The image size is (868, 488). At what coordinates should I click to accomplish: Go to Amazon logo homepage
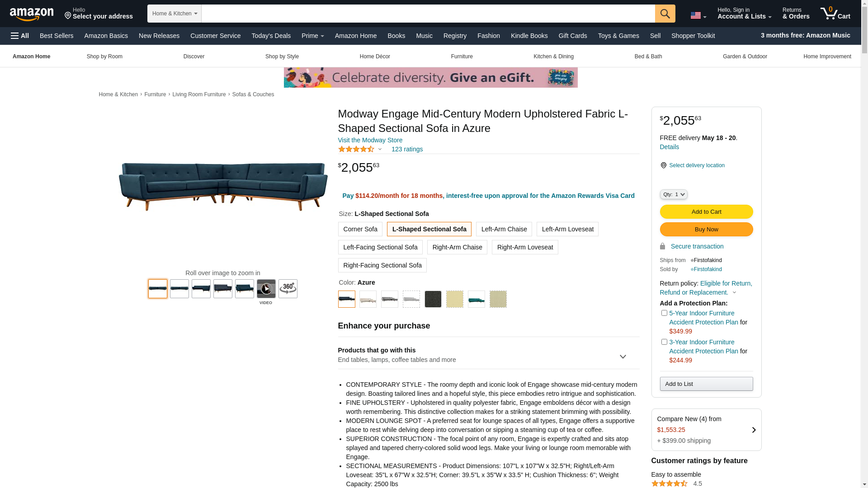(x=32, y=14)
